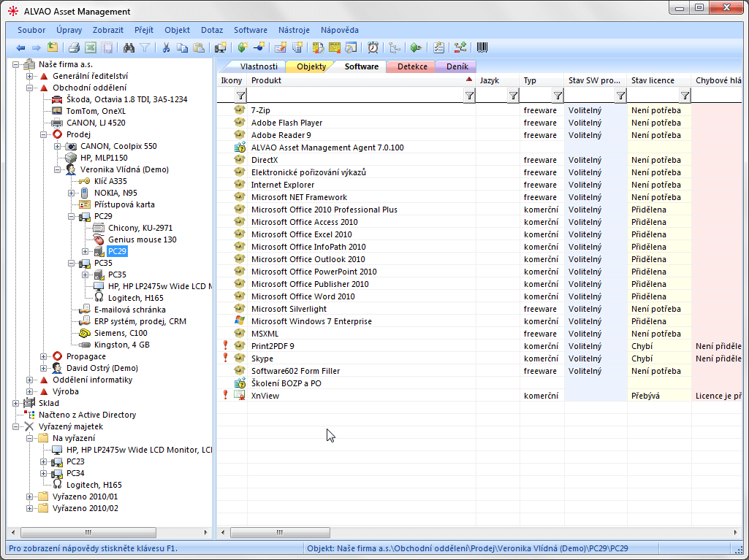The width and height of the screenshot is (749, 560).
Task: Select the Školení BOZP a PO row
Action: pyautogui.click(x=479, y=383)
